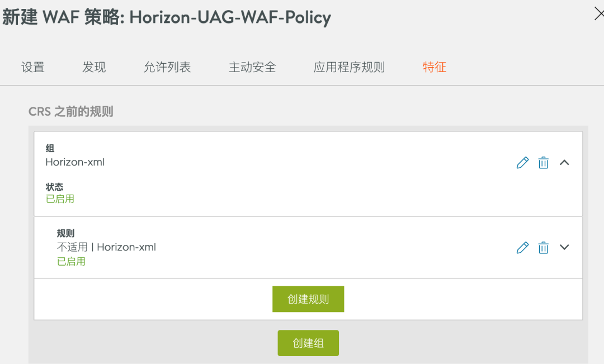Click the active 特征 tab

(x=435, y=68)
